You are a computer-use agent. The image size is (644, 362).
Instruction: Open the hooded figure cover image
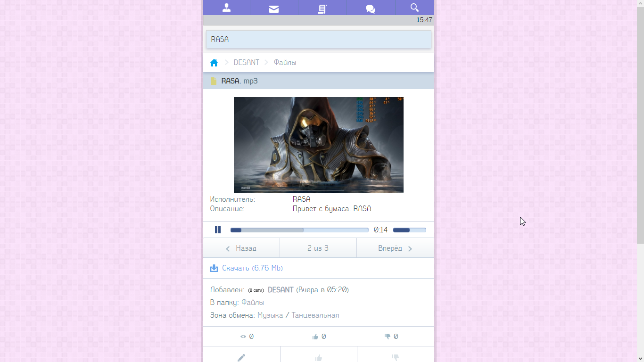[x=318, y=145]
